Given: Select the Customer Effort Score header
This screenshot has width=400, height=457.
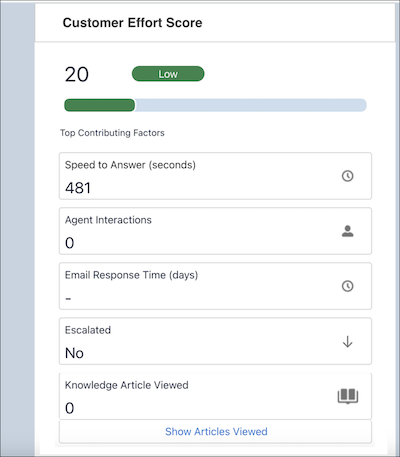Looking at the screenshot, I should [132, 23].
